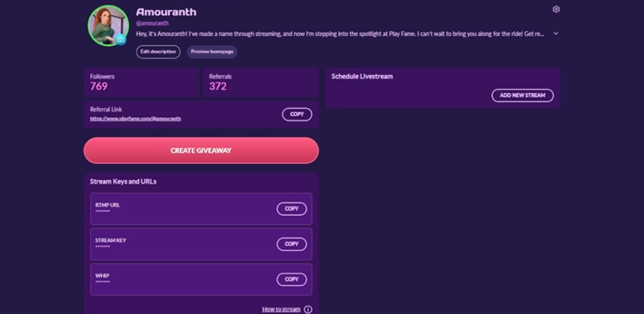Image resolution: width=644 pixels, height=314 pixels.
Task: Open the playfame.com referral link
Action: tap(136, 118)
